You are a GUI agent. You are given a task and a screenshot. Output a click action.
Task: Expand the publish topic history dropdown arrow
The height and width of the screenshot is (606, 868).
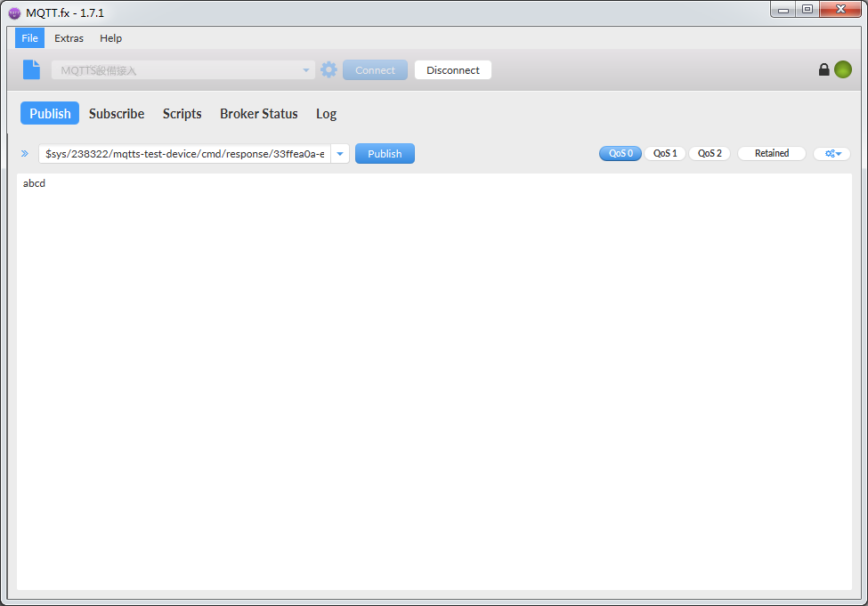(x=340, y=154)
